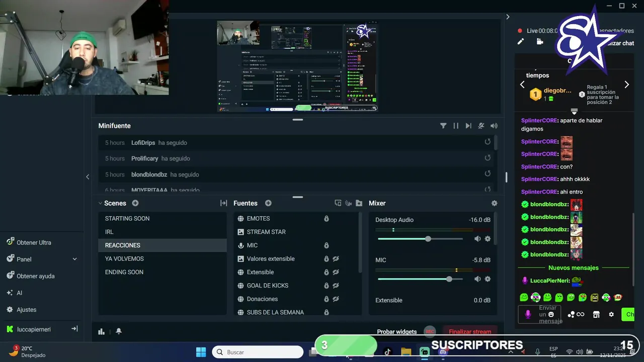Open MIC channel settings gear
Image resolution: width=644 pixels, height=362 pixels.
(488, 279)
